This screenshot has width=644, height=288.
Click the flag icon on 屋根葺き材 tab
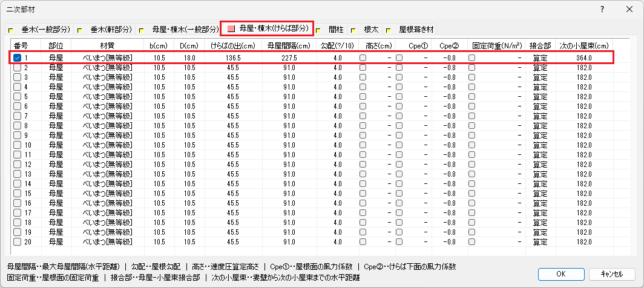tap(388, 29)
